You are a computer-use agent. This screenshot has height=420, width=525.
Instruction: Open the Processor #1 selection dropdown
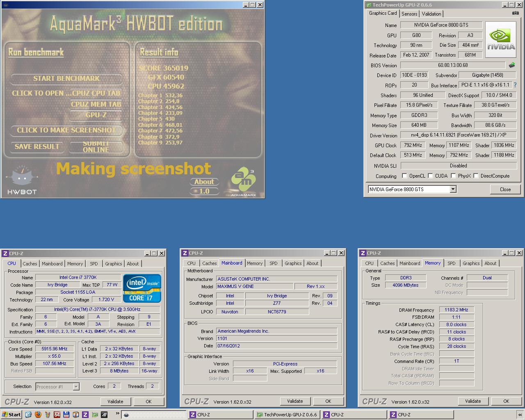click(x=76, y=386)
